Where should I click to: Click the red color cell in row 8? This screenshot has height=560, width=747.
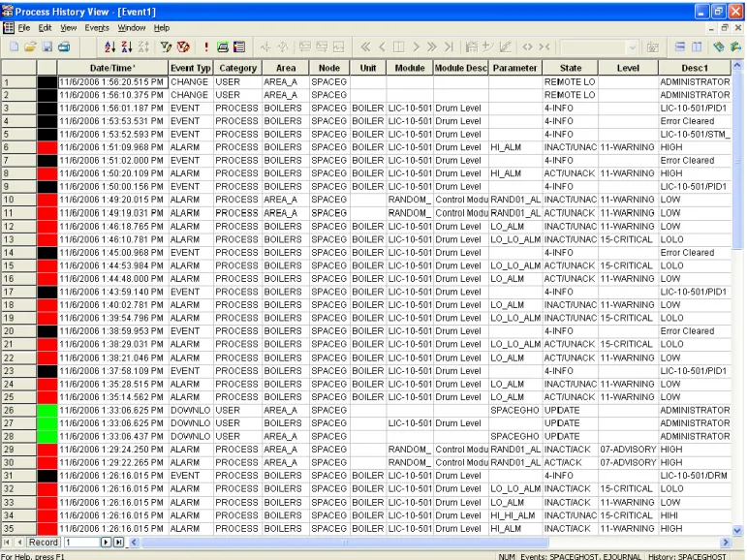coord(47,173)
